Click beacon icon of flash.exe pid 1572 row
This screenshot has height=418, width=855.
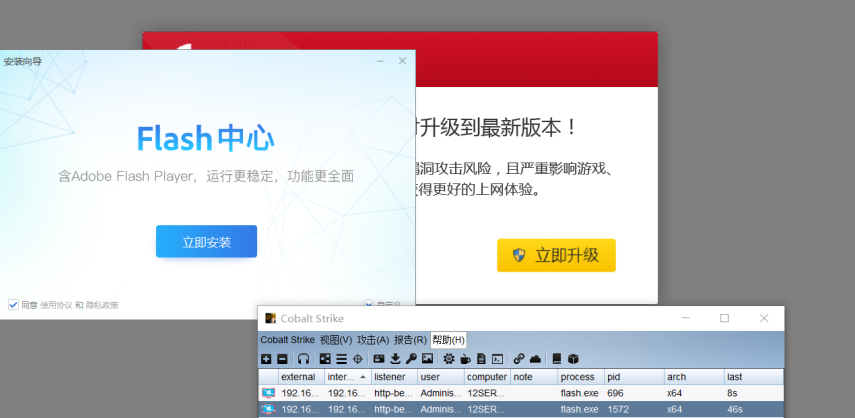pos(268,409)
